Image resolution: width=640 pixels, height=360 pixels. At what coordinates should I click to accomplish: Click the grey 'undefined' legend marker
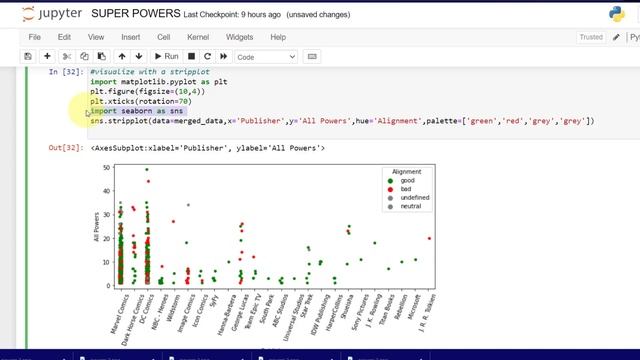pos(390,198)
